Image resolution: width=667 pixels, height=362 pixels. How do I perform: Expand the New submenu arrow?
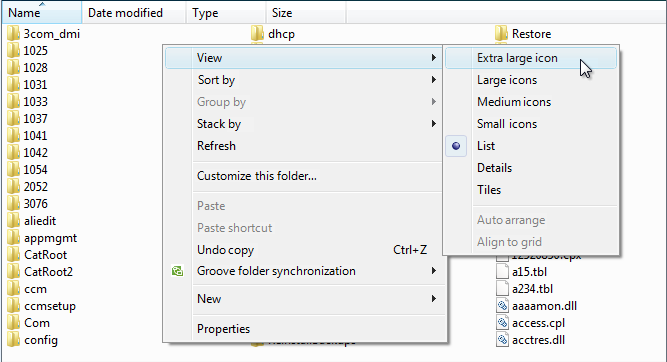coord(433,299)
